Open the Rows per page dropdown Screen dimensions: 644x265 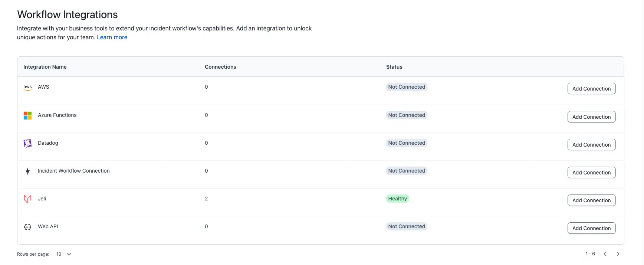[64, 254]
